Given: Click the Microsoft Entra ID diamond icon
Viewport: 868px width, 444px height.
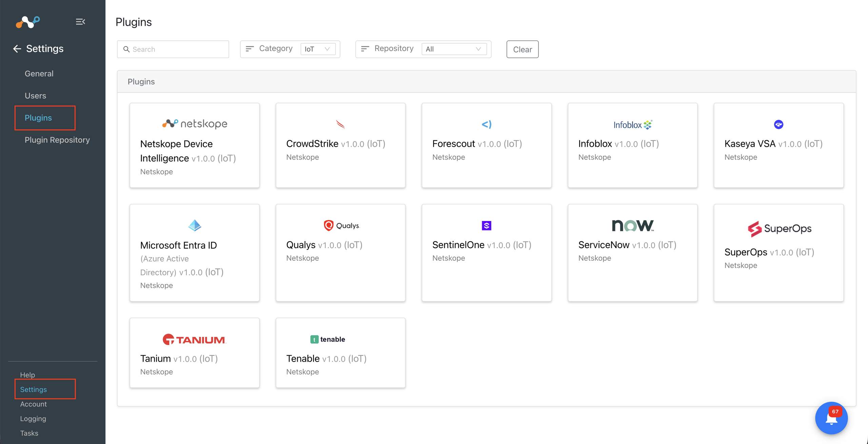Looking at the screenshot, I should pyautogui.click(x=195, y=225).
